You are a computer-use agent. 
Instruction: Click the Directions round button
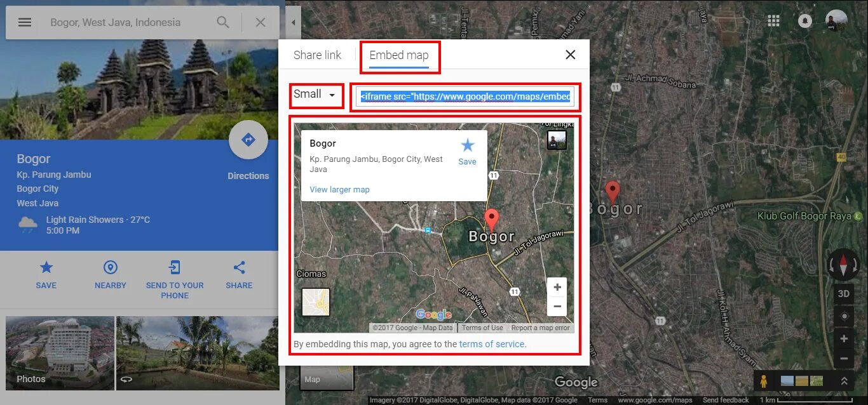[x=248, y=140]
